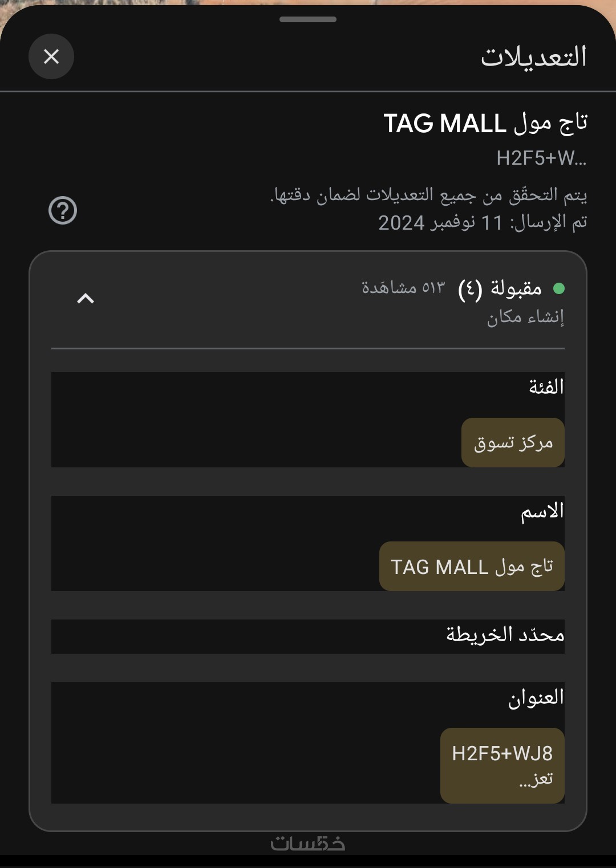Screen dimensions: 616x868
Task: Tap the الفئة category heading
Action: (x=546, y=388)
